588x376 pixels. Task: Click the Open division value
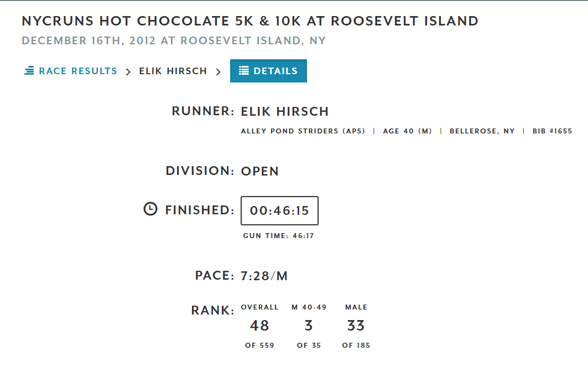(260, 171)
